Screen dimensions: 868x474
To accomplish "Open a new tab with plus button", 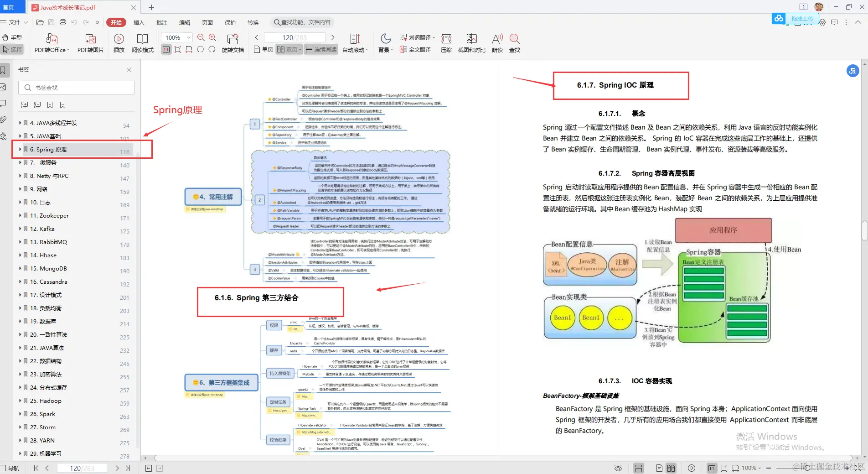I will (x=151, y=7).
